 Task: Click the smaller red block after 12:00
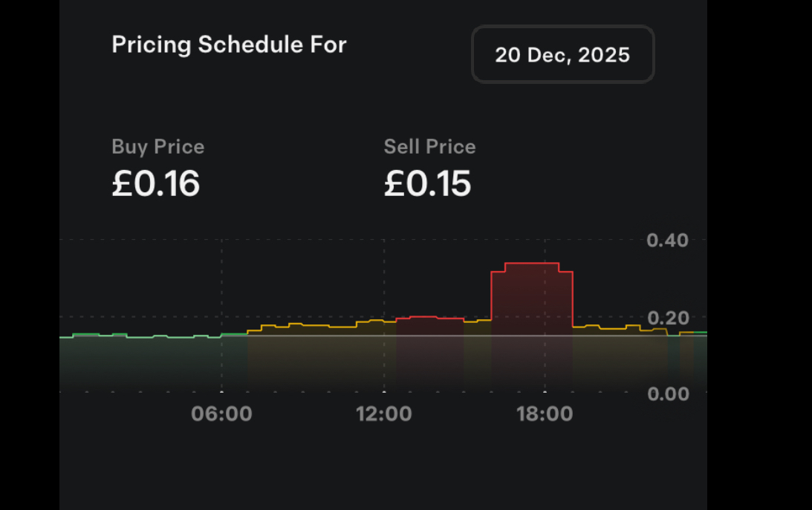[x=429, y=353]
